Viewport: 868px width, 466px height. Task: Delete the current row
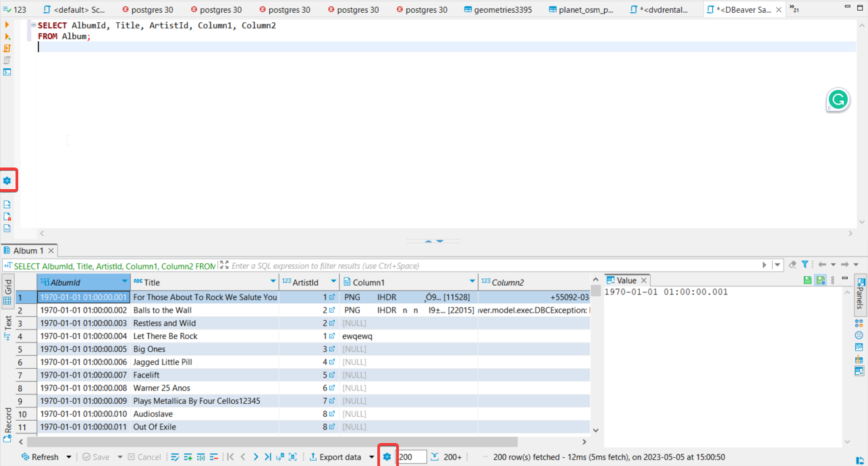tap(214, 457)
